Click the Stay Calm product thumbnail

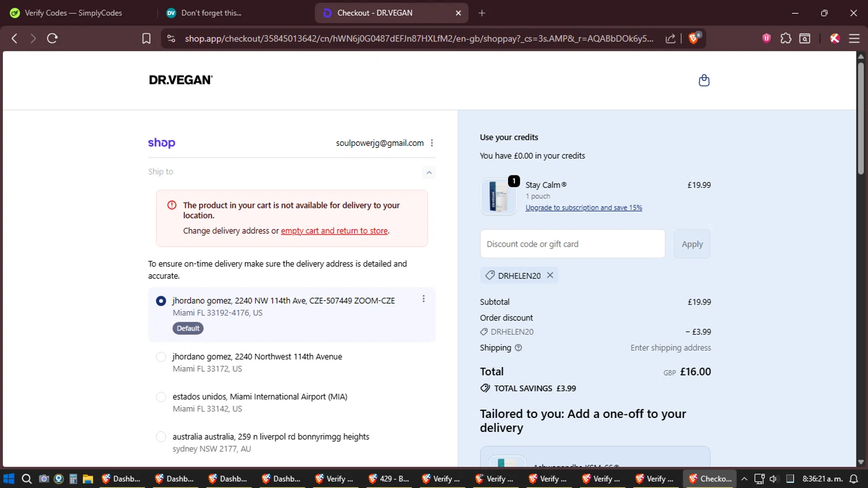tap(498, 196)
